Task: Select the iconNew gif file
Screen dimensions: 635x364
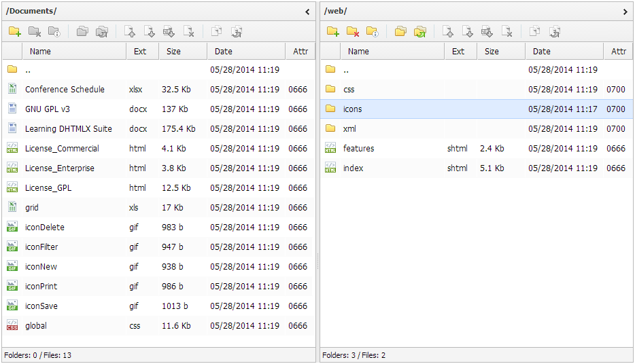Action: tap(159, 266)
